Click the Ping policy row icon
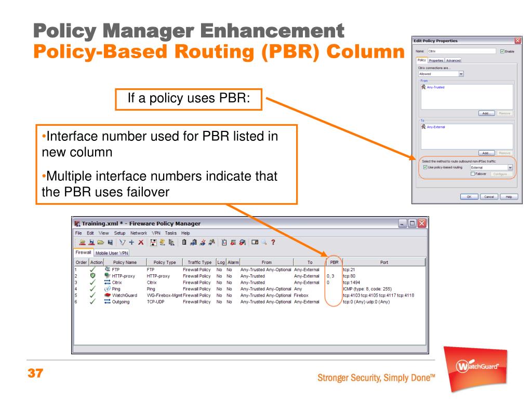The height and width of the screenshot is (399, 532). [108, 289]
